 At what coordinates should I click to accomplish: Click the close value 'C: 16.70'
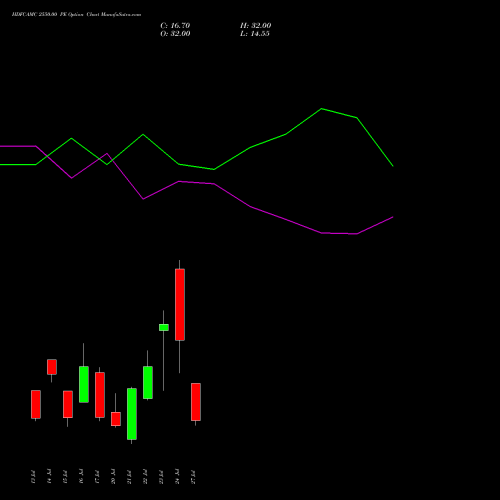tap(175, 26)
